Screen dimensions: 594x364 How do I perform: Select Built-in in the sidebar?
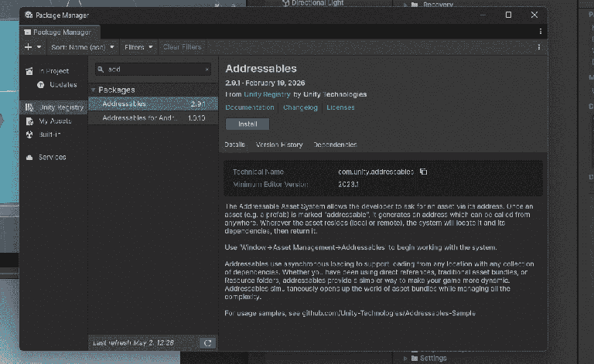54,134
